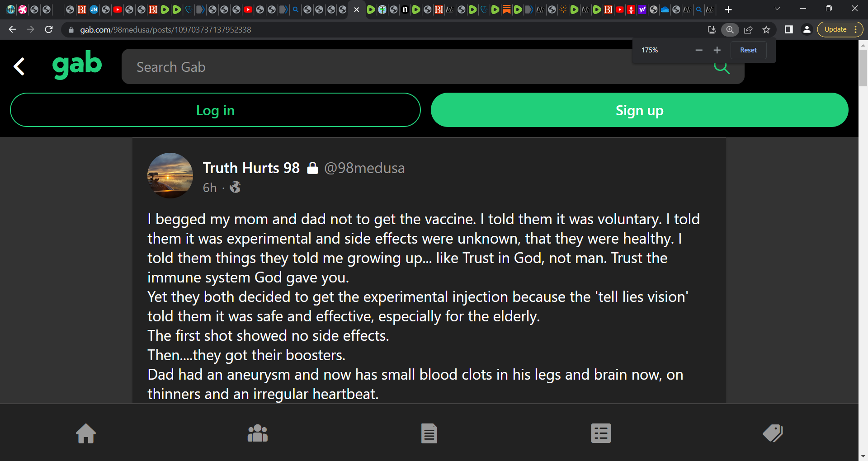Click the browser zoom magnifier icon

[x=730, y=30]
